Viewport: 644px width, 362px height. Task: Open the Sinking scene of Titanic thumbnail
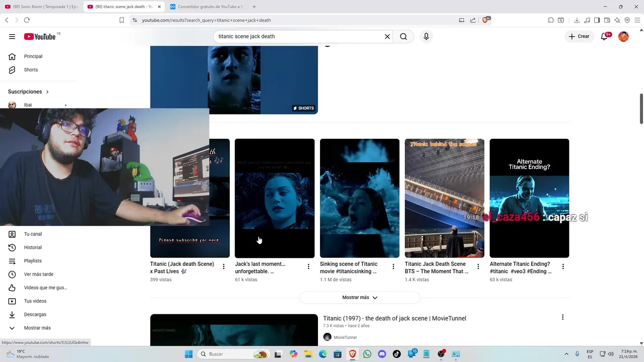pos(360,198)
